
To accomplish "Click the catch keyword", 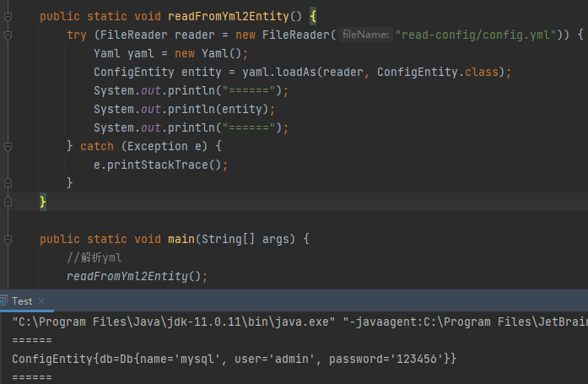I will (x=97, y=146).
